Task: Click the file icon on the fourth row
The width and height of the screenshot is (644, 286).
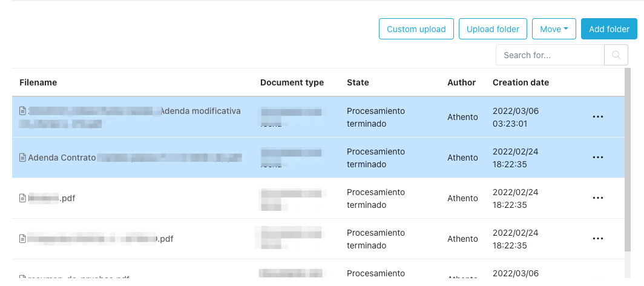Action: [x=23, y=239]
